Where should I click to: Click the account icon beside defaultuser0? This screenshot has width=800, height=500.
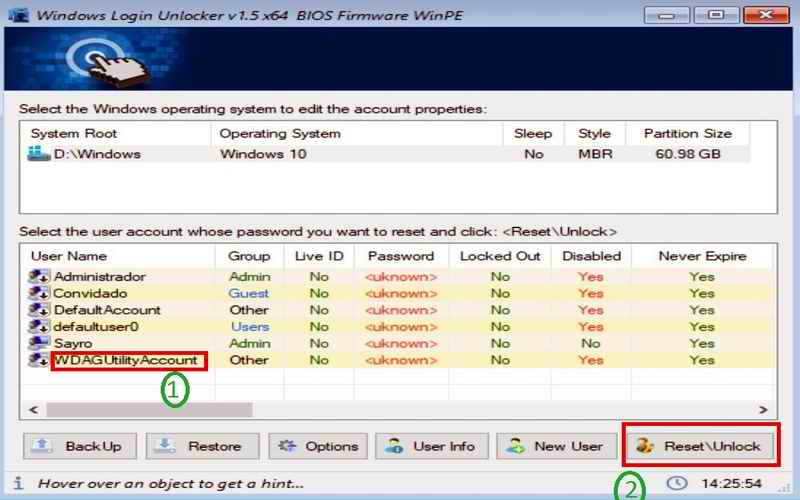40,326
